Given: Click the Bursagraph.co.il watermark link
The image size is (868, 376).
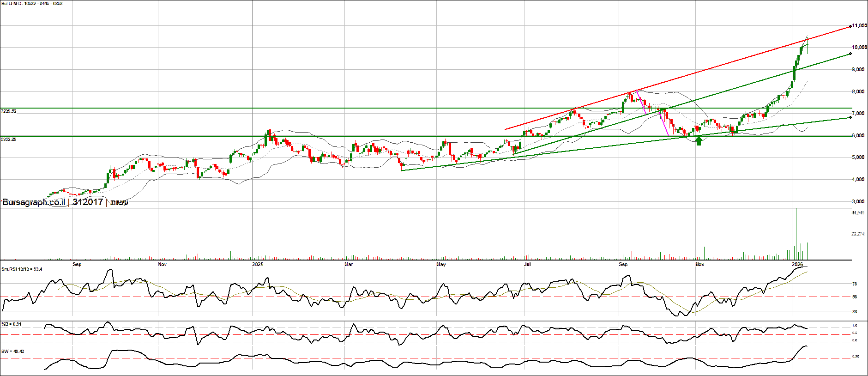Looking at the screenshot, I should coord(34,202).
